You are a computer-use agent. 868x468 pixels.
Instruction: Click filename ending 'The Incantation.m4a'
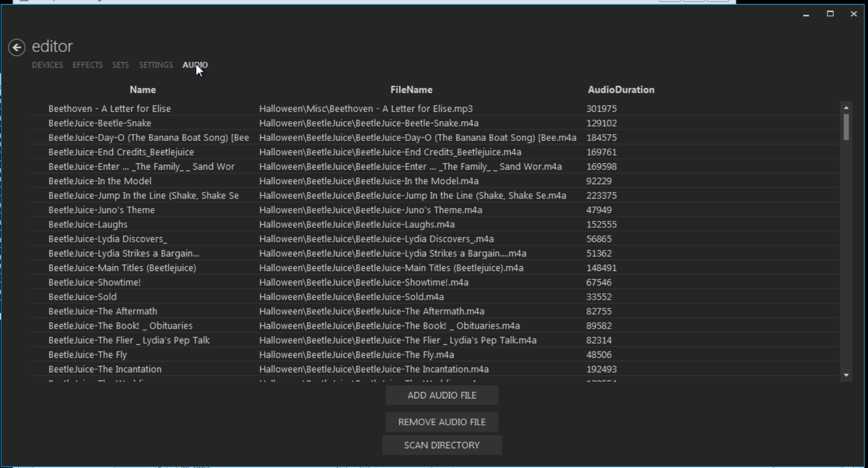click(374, 369)
